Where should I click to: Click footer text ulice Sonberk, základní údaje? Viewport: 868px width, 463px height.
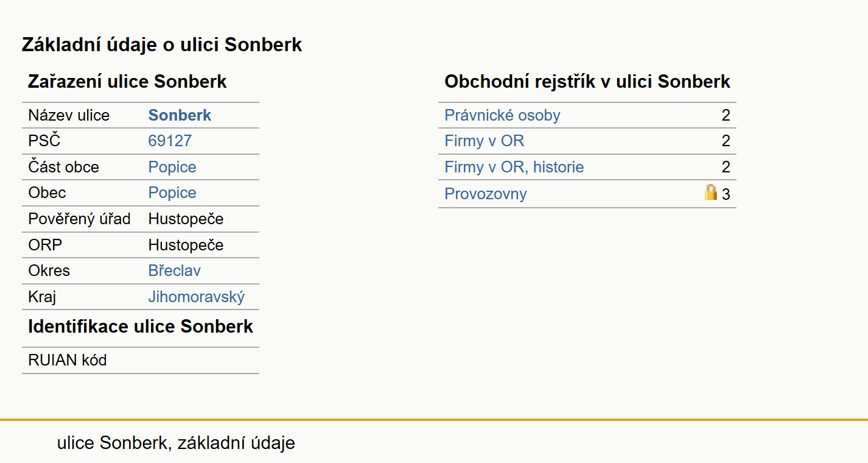pyautogui.click(x=176, y=443)
